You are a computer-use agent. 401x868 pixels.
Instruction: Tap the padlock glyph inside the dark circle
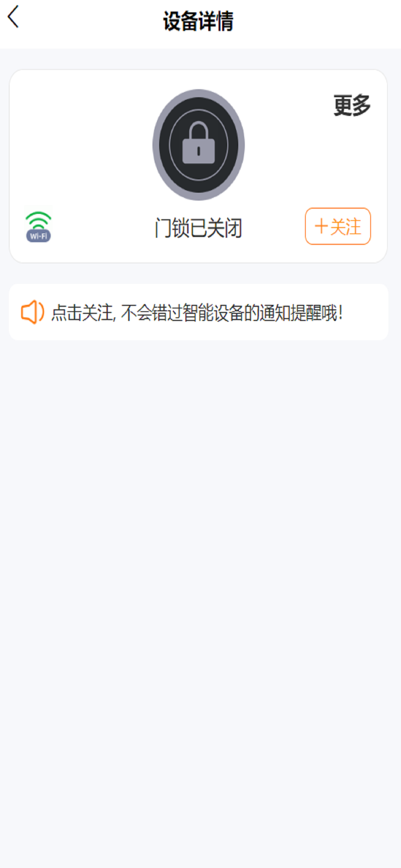[x=199, y=142]
